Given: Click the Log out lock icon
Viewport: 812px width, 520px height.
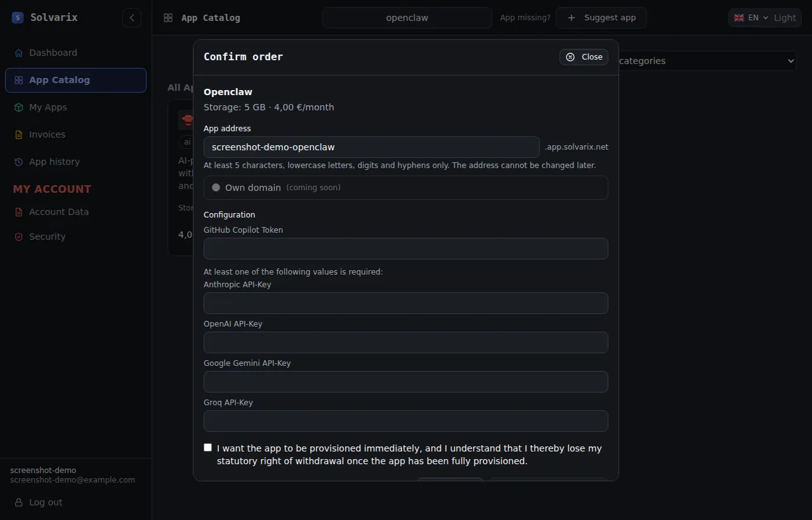Looking at the screenshot, I should click(18, 502).
